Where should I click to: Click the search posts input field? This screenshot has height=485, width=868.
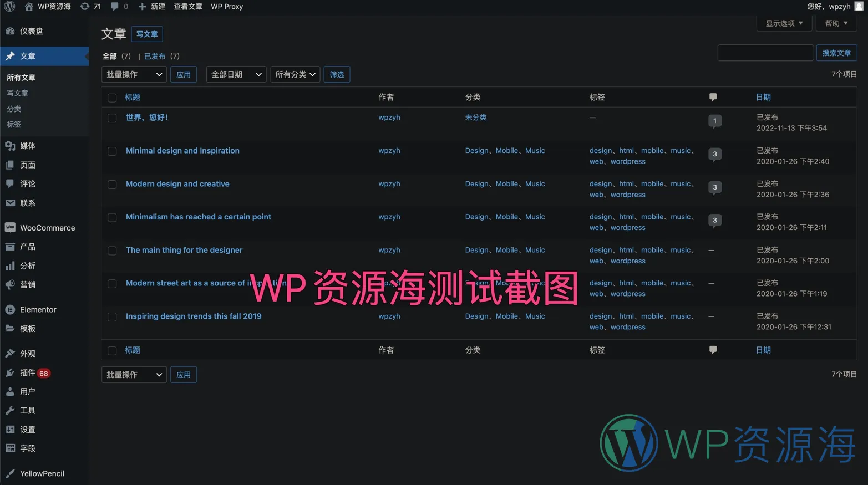[x=765, y=53]
